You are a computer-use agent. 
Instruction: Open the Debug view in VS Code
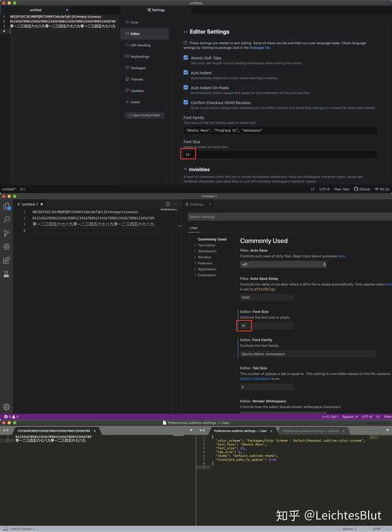[7, 247]
